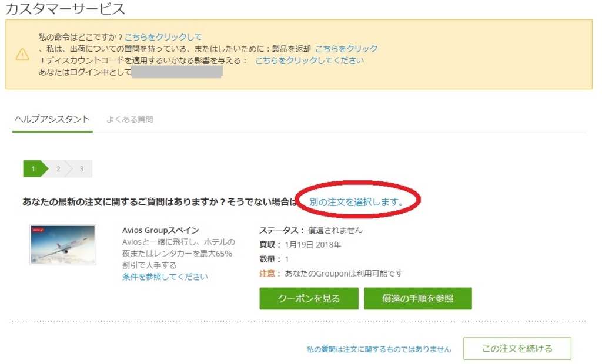The image size is (602, 364).
Task: Click the purchase date 1月19日 2018年
Action: (313, 245)
